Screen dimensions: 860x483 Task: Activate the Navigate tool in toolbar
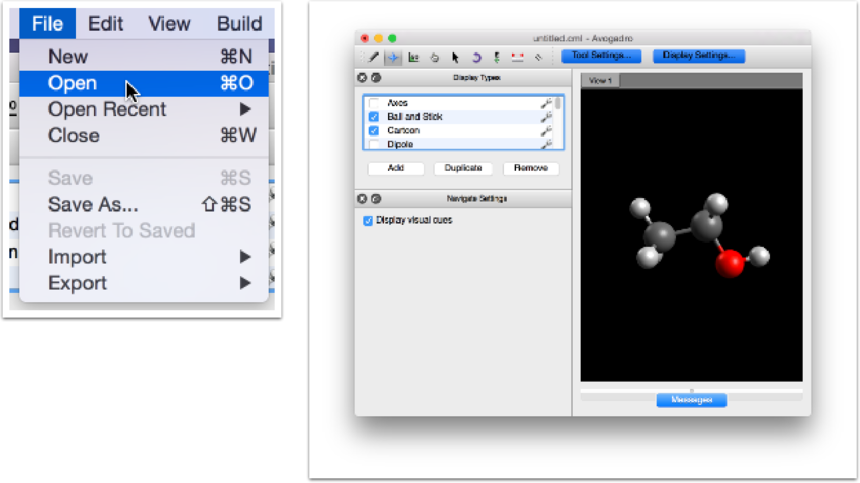[x=393, y=57]
